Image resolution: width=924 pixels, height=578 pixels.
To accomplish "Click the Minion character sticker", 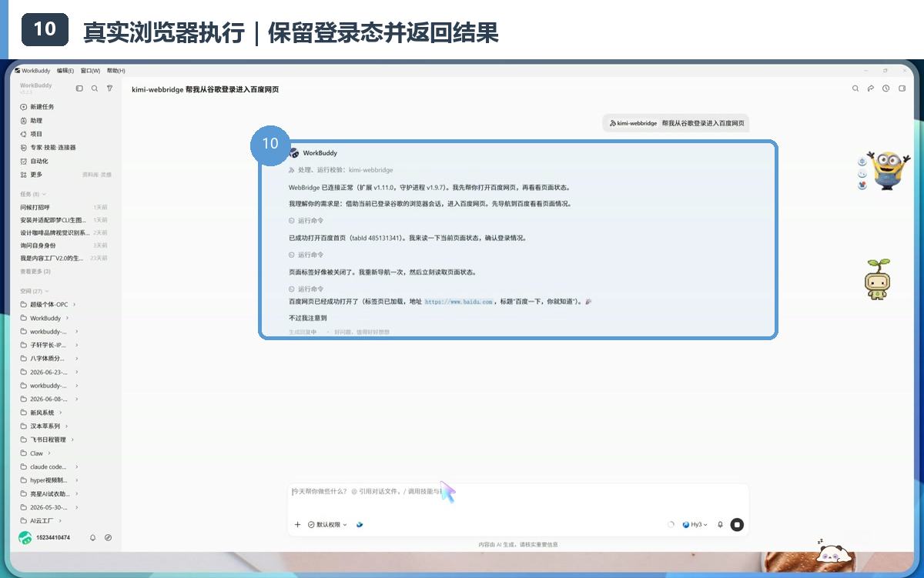I will [x=888, y=170].
